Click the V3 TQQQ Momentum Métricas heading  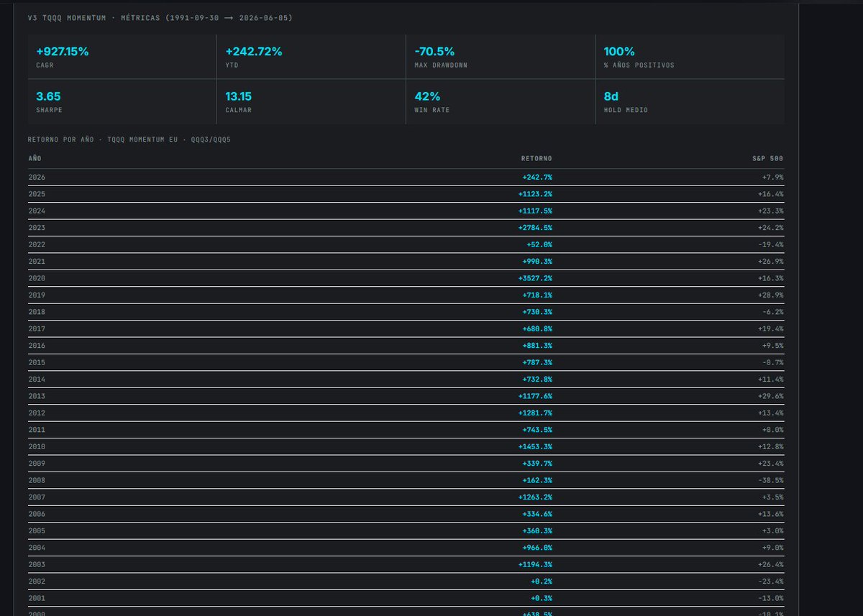[x=160, y=17]
